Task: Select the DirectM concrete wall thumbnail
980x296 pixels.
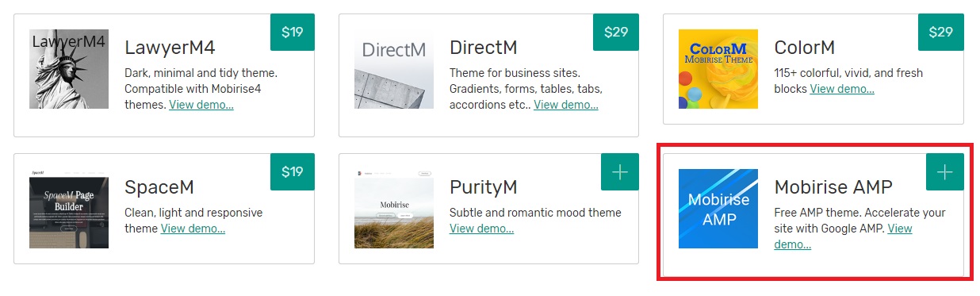Action: pyautogui.click(x=394, y=69)
